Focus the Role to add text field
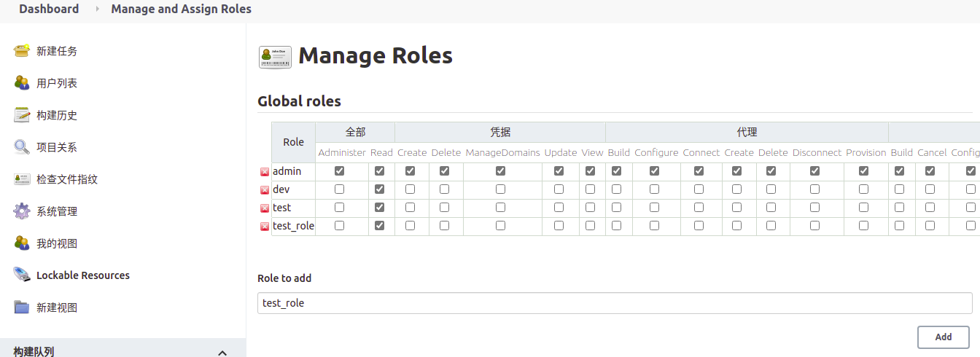Image resolution: width=980 pixels, height=357 pixels. 614,303
